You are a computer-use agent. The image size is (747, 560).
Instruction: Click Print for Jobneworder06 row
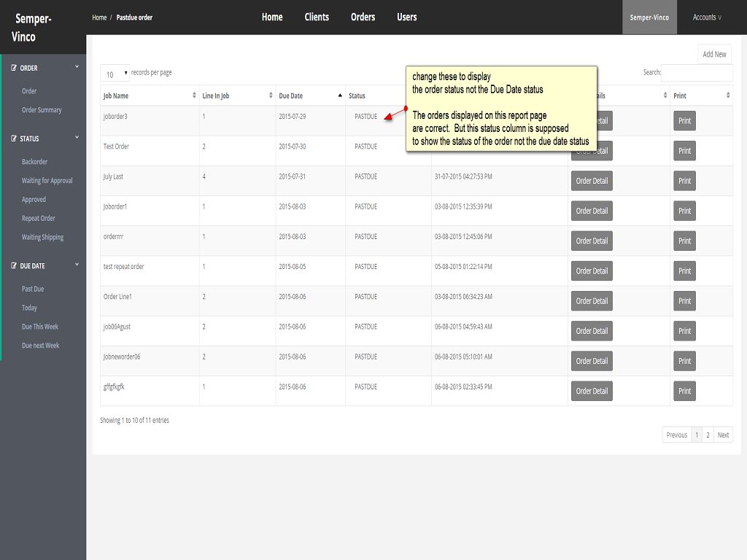pyautogui.click(x=684, y=361)
